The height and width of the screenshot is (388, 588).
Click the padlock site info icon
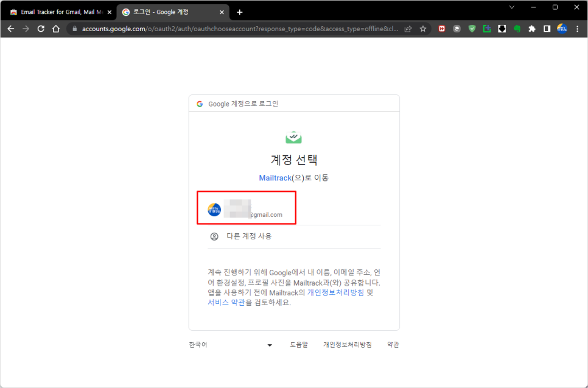click(75, 29)
